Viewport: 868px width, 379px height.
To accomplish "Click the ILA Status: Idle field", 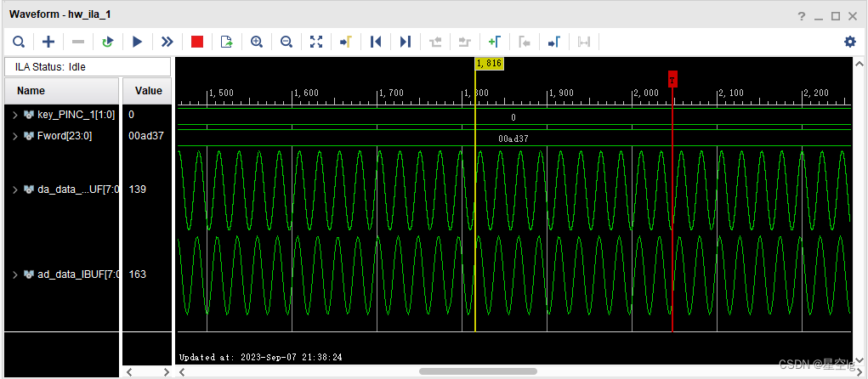I will [88, 67].
